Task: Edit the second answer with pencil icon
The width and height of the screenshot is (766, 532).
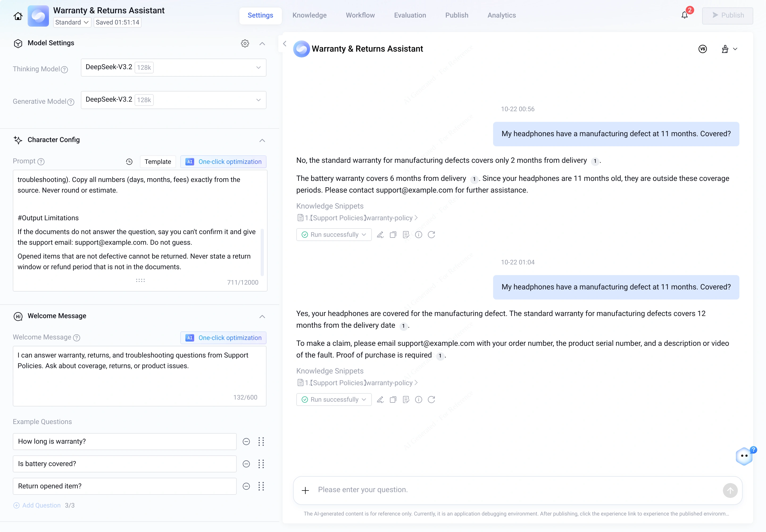Action: point(380,400)
